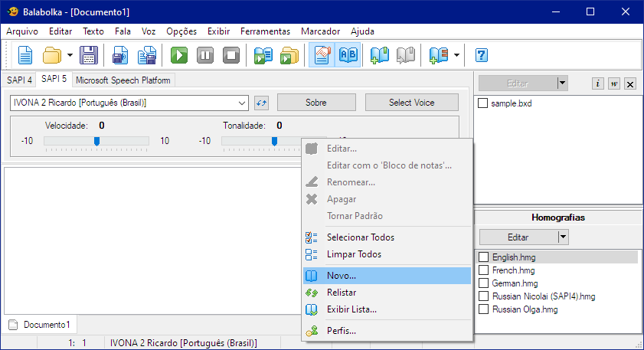The image size is (644, 350).
Task: Switch to the SAPI 4 tab
Action: [20, 80]
